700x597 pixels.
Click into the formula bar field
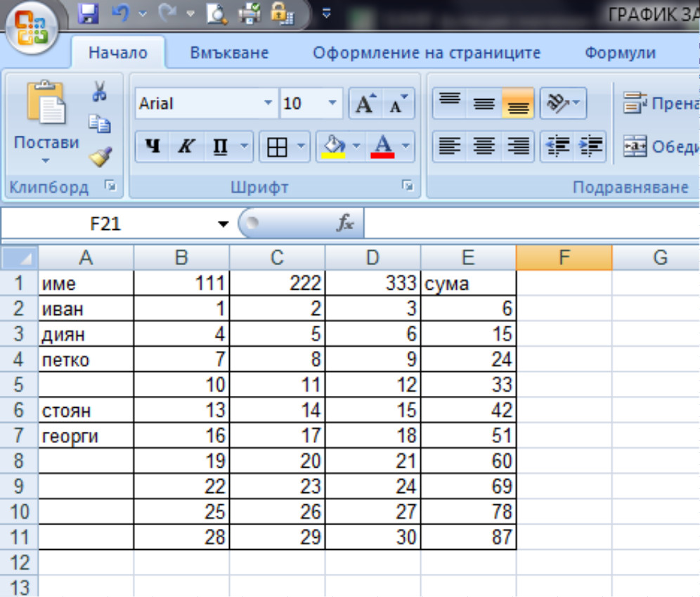pyautogui.click(x=531, y=224)
